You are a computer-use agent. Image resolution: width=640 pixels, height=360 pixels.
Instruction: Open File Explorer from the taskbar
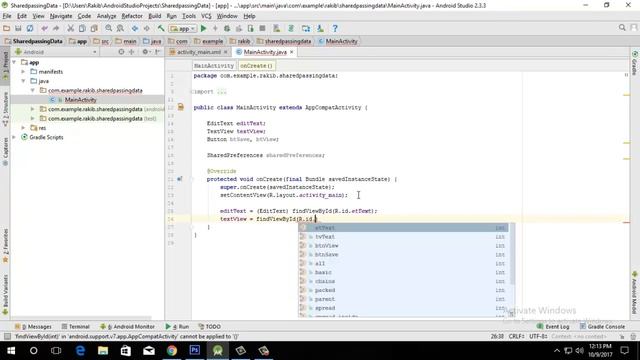coord(103,351)
